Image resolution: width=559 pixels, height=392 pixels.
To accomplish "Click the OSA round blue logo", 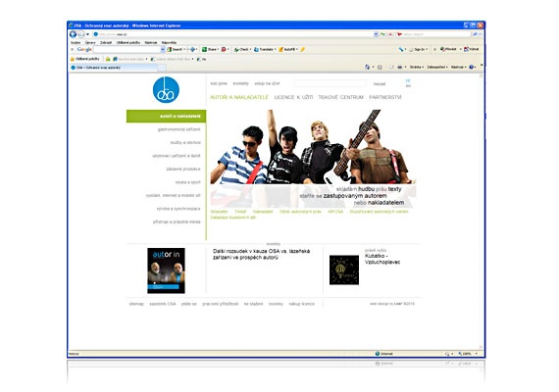I will pos(166,90).
